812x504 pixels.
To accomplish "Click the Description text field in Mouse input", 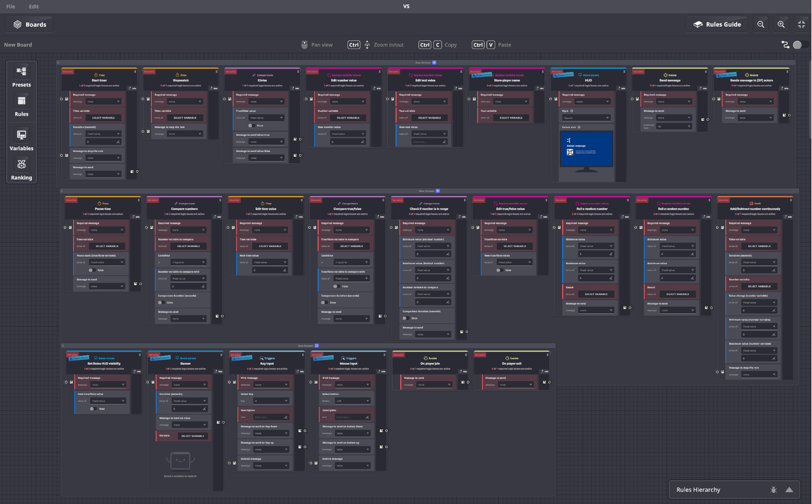I will click(353, 417).
